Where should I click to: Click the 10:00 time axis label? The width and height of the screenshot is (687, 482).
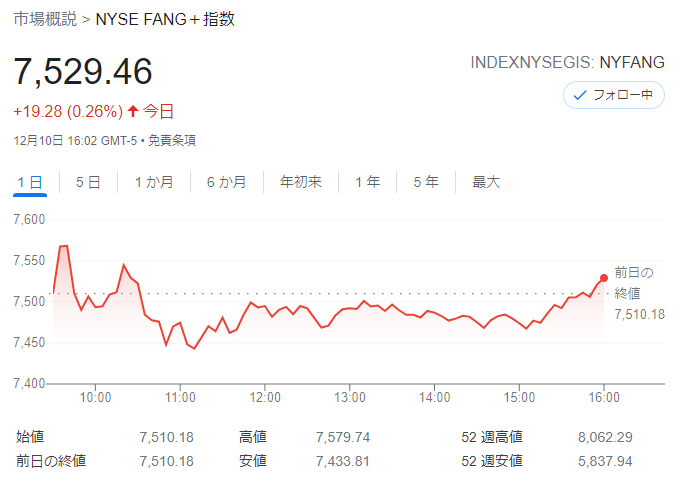[x=95, y=397]
